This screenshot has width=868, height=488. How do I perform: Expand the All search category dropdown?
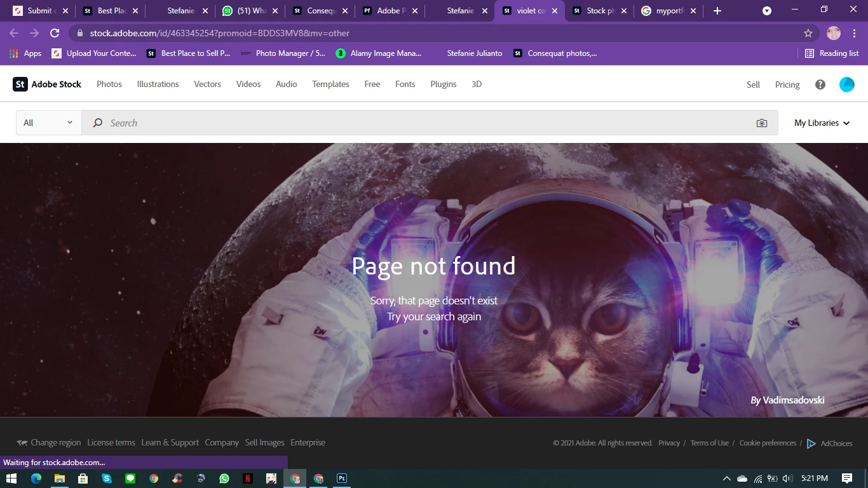pyautogui.click(x=48, y=123)
